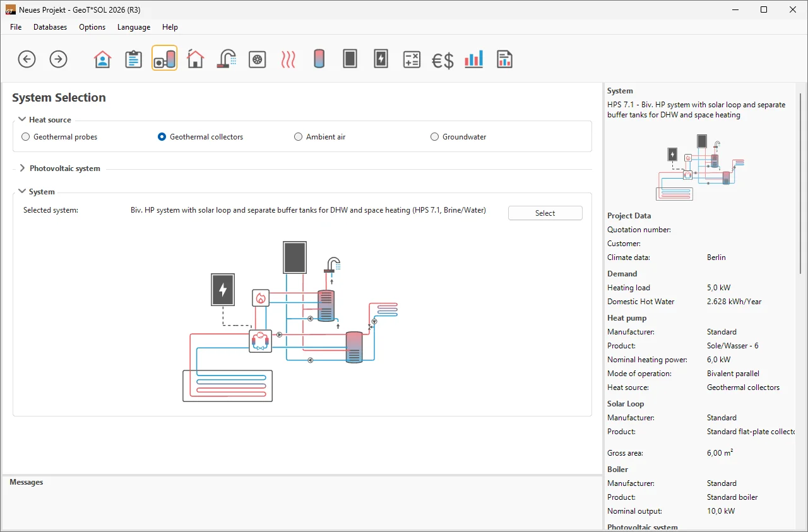Viewport: 808px width, 532px height.
Task: Select Ambient air heat source
Action: (x=299, y=137)
